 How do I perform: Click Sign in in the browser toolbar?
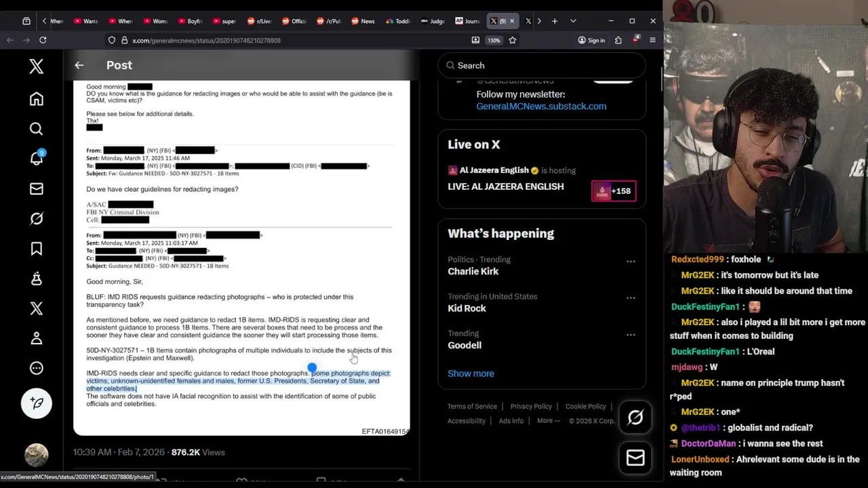point(591,40)
